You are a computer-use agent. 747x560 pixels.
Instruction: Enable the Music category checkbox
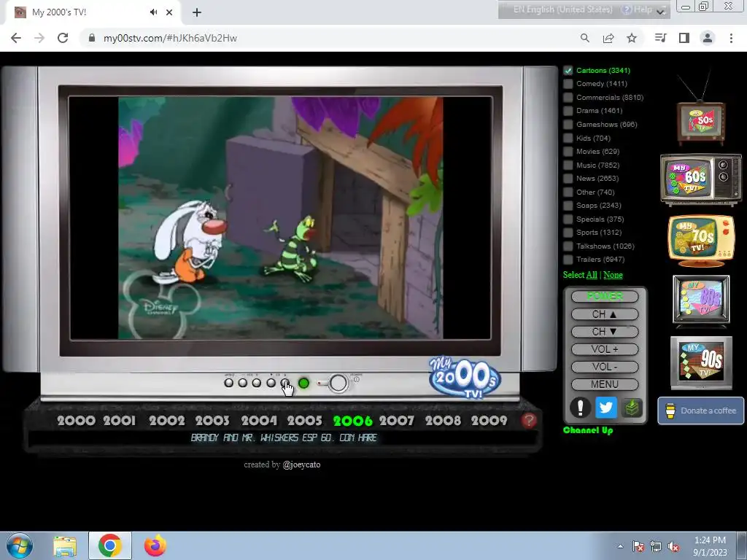tap(568, 166)
